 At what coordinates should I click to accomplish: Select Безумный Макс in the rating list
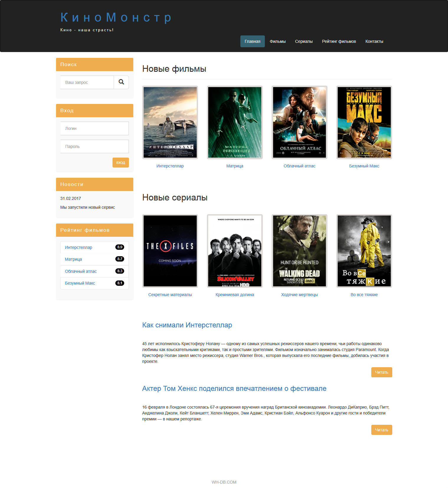[80, 283]
